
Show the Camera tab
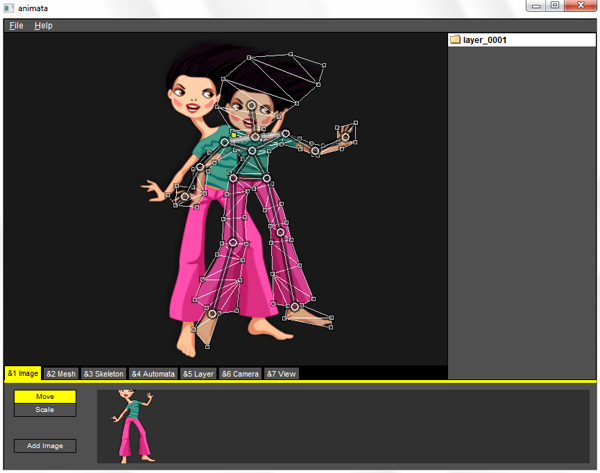[240, 374]
